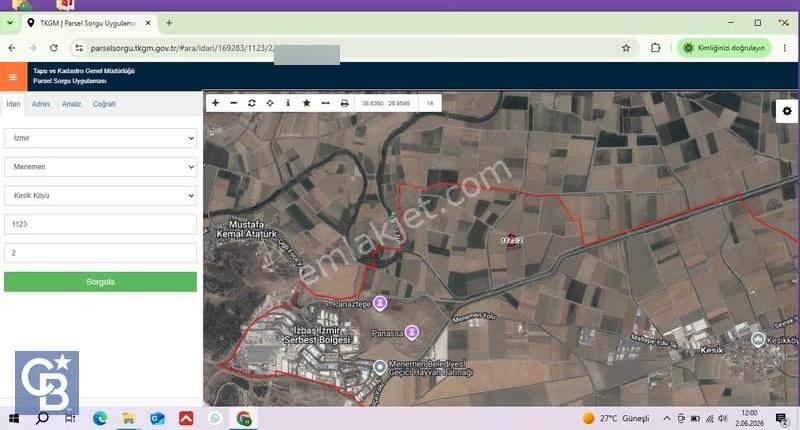Refresh the map with circular arrows icon
Viewport: 800px width, 430px height.
[252, 103]
